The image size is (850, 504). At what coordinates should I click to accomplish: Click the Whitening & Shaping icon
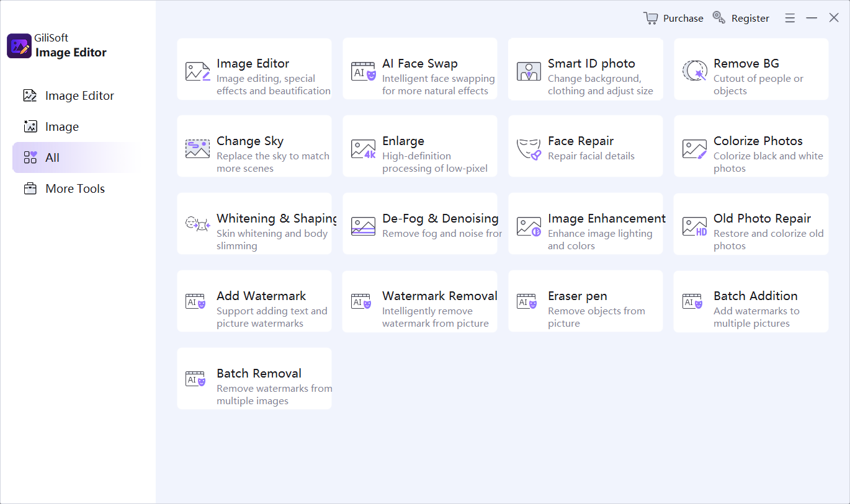pyautogui.click(x=198, y=224)
